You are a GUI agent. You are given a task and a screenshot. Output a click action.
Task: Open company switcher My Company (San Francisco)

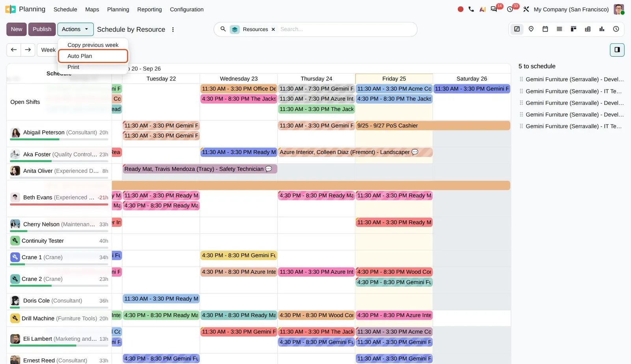(571, 9)
